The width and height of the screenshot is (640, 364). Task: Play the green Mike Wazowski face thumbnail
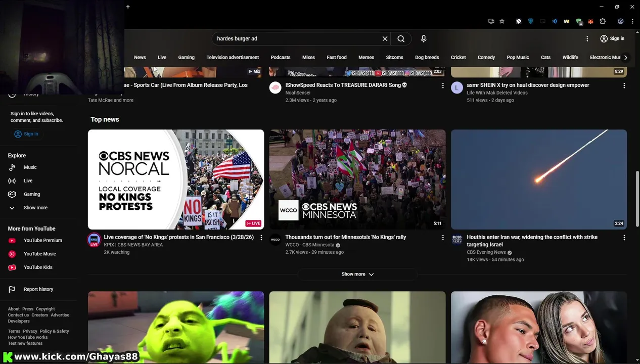click(x=176, y=328)
